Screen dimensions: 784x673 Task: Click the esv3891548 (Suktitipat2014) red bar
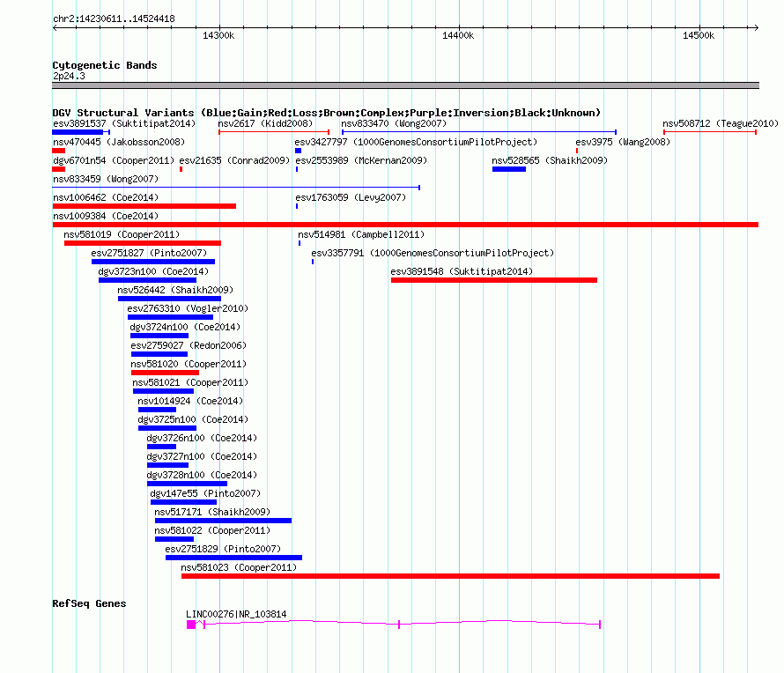tap(494, 280)
